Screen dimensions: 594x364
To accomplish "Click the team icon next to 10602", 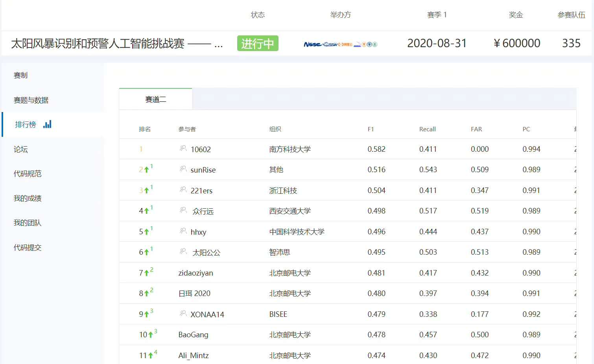I will pyautogui.click(x=183, y=148).
